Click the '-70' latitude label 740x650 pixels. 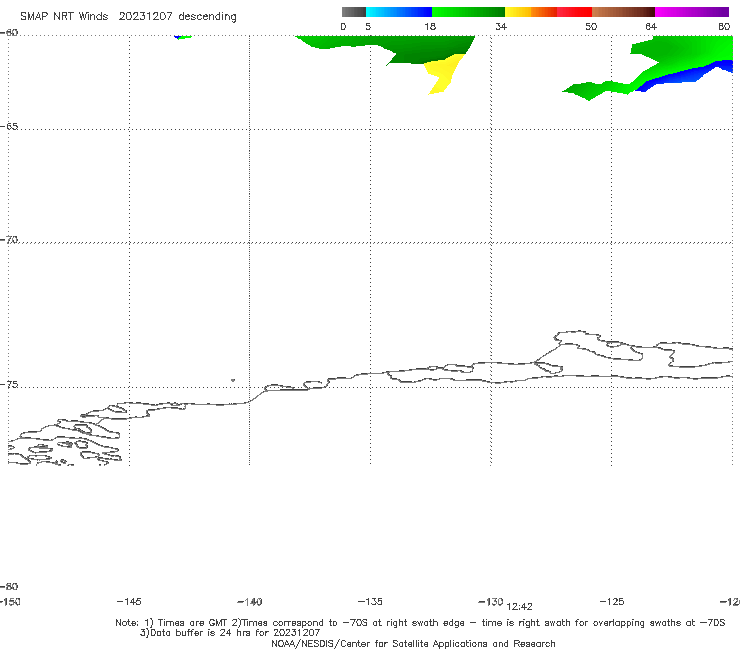click(9, 240)
